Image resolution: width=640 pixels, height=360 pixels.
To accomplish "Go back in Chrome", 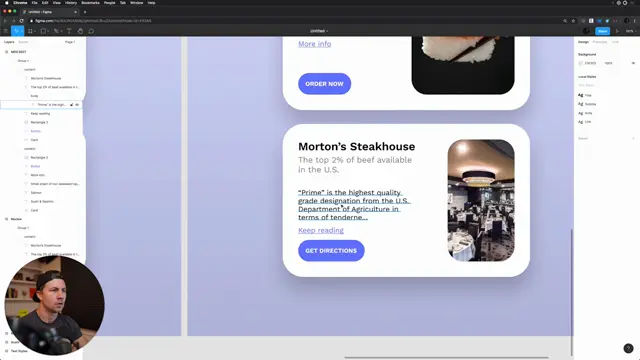I will click(5, 21).
